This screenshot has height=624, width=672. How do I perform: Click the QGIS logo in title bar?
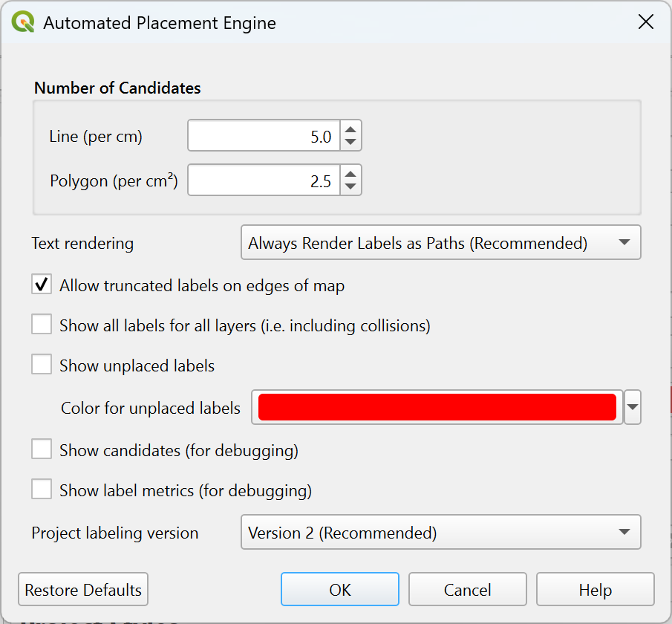tap(23, 22)
